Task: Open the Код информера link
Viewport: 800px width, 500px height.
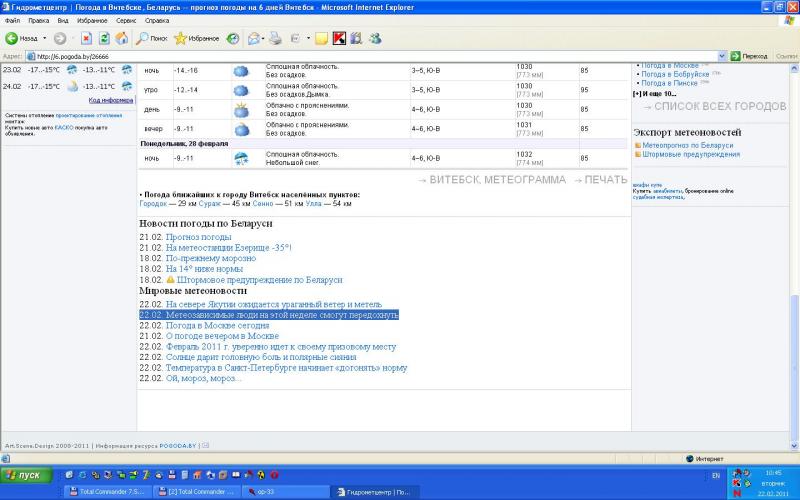Action: point(111,101)
